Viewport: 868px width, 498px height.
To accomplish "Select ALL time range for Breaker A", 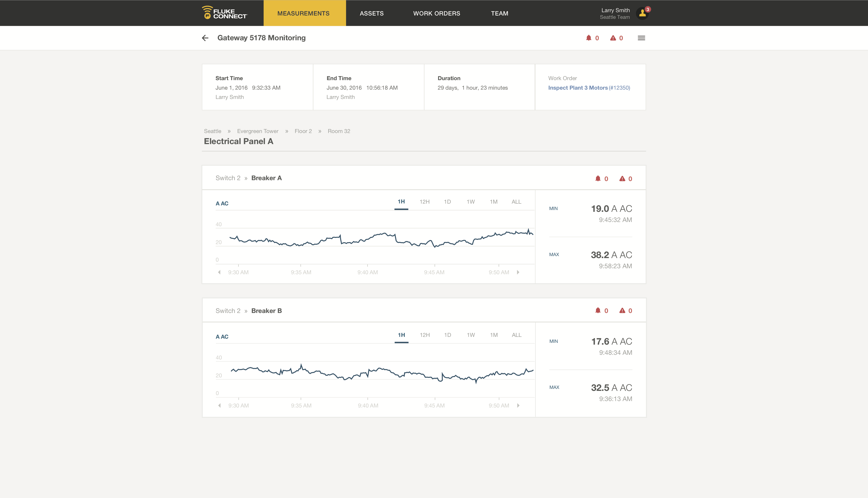I will pyautogui.click(x=516, y=202).
